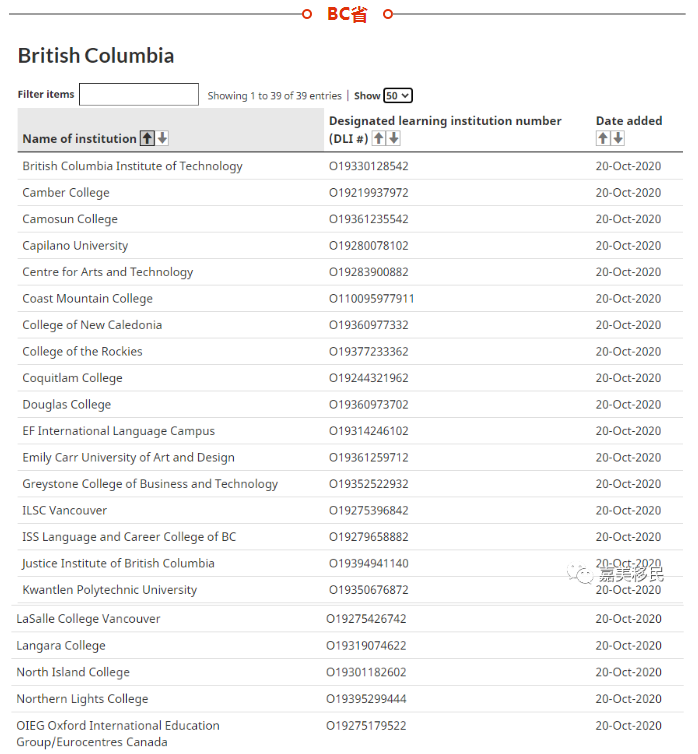Click the Designated learning institution number header

click(x=445, y=121)
